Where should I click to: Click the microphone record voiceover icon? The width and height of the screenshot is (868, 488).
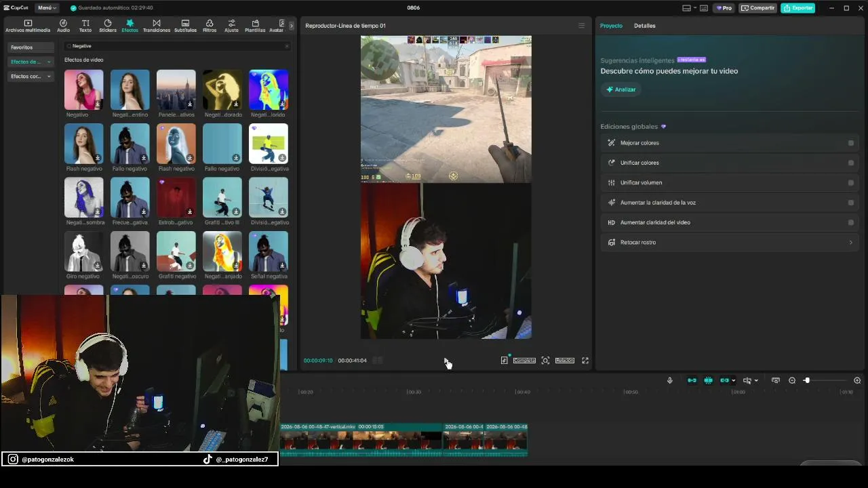[670, 381]
